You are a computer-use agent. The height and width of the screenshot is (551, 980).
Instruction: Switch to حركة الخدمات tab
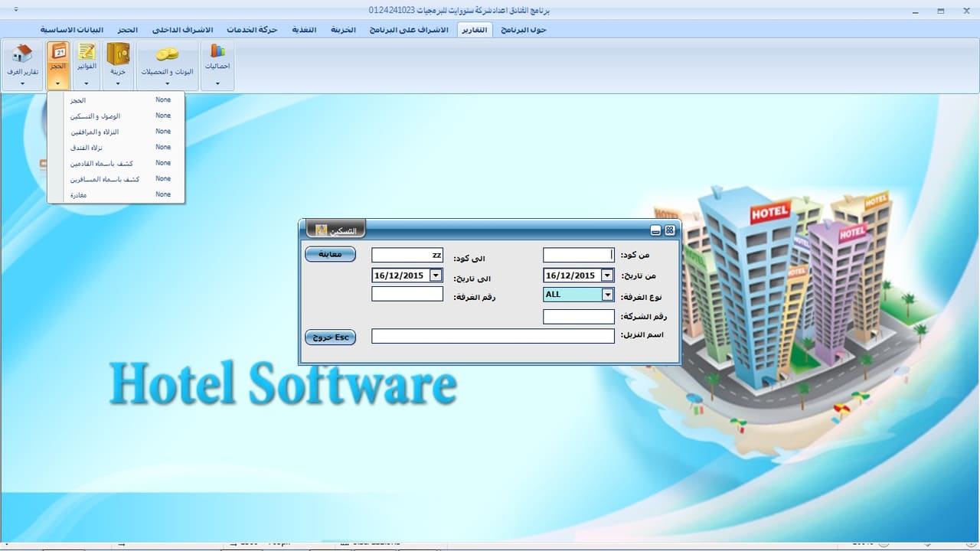(252, 29)
